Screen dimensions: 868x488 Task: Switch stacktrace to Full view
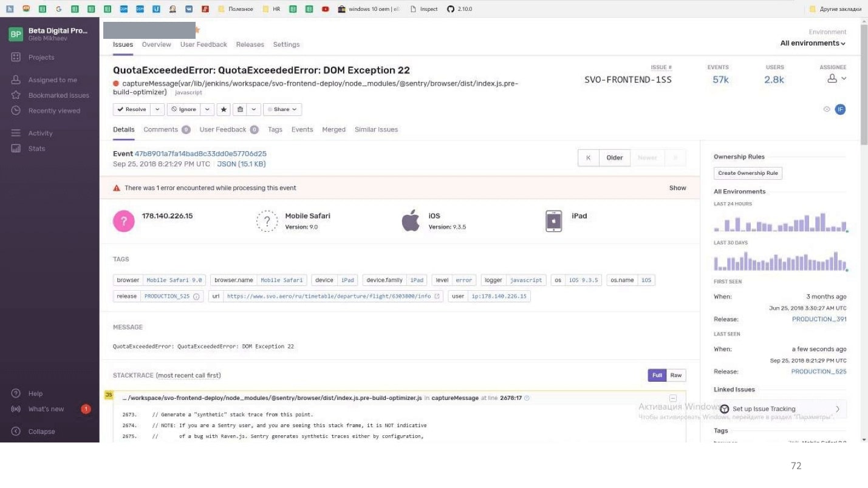[657, 375]
